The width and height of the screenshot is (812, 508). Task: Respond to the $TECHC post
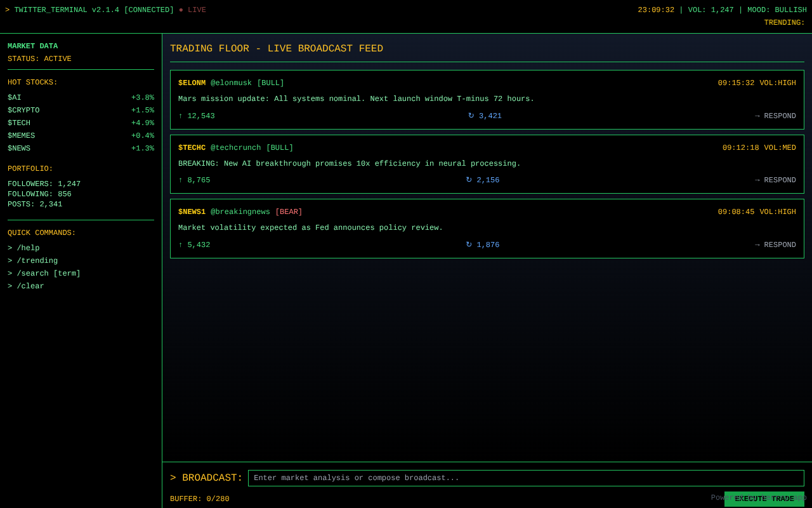coord(775,180)
